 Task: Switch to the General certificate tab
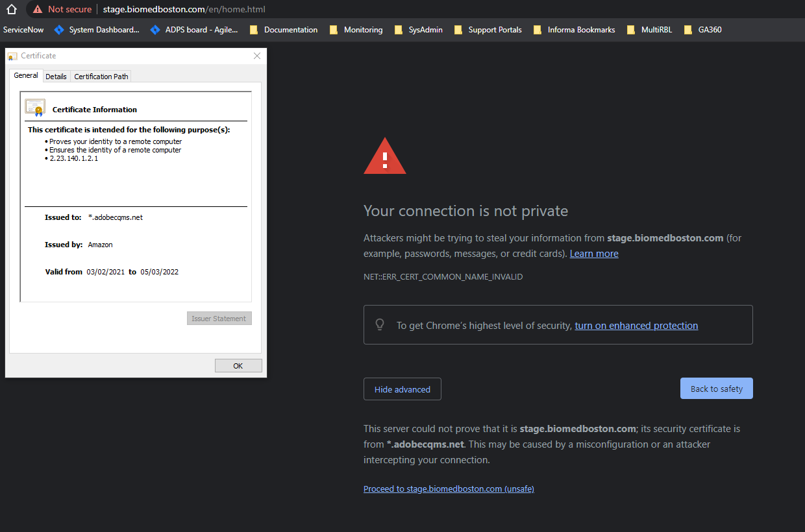click(x=26, y=75)
